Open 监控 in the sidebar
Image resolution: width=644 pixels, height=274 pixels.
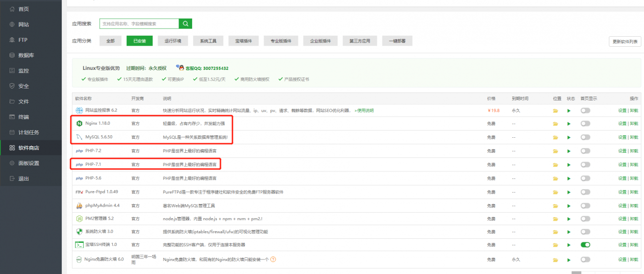(x=31, y=71)
